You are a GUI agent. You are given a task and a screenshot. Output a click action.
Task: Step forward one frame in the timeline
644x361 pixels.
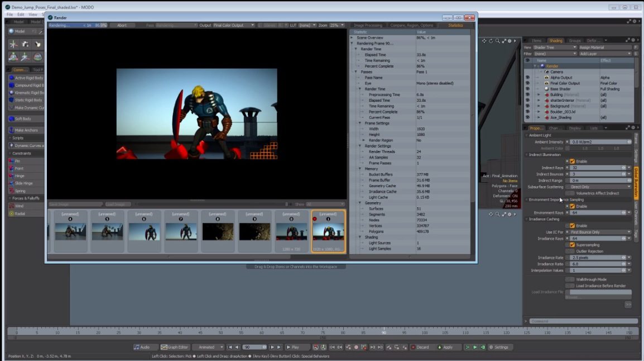(272, 348)
